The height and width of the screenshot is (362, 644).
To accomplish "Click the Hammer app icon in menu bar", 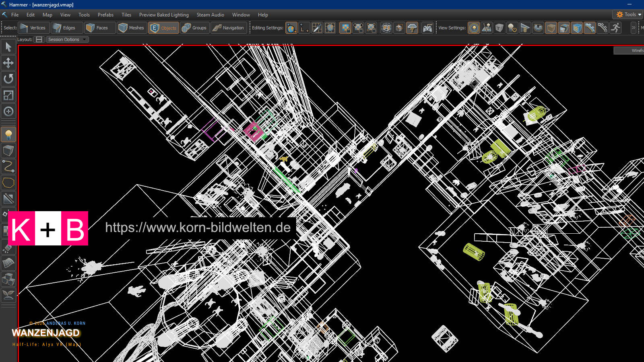I will pyautogui.click(x=5, y=15).
